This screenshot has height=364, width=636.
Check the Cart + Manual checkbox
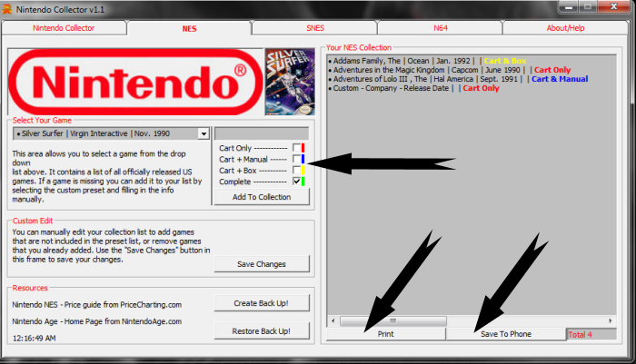[x=296, y=159]
